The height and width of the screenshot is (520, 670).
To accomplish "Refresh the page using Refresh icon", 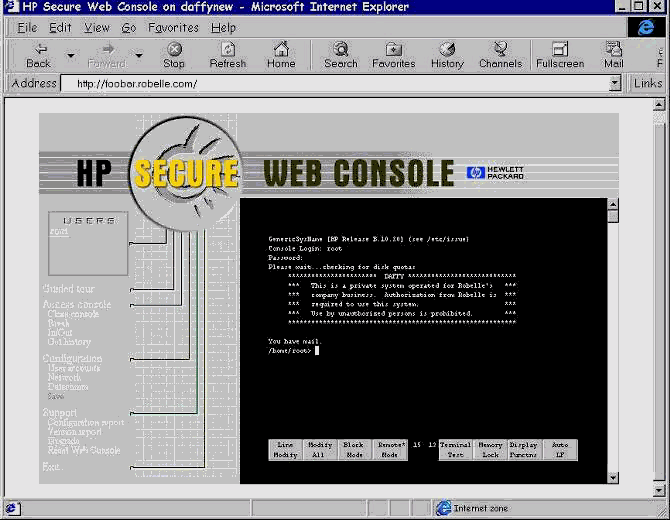I will pos(228,56).
